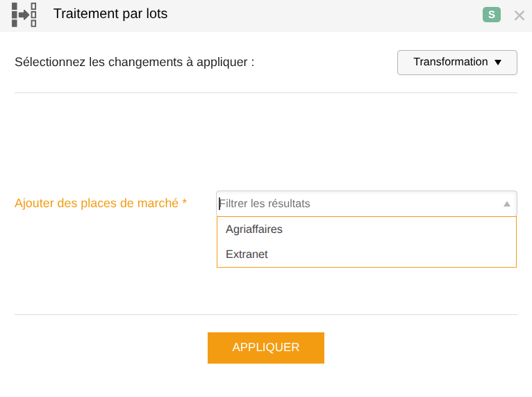532x397 pixels.
Task: Click the Traitement par lots title text
Action: (x=110, y=14)
